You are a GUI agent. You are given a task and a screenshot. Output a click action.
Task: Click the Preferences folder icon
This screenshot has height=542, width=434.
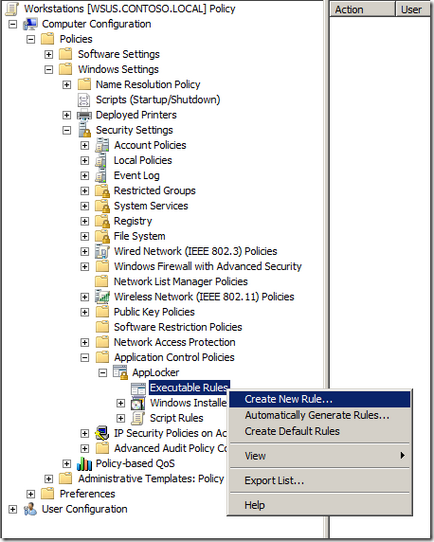(48, 494)
